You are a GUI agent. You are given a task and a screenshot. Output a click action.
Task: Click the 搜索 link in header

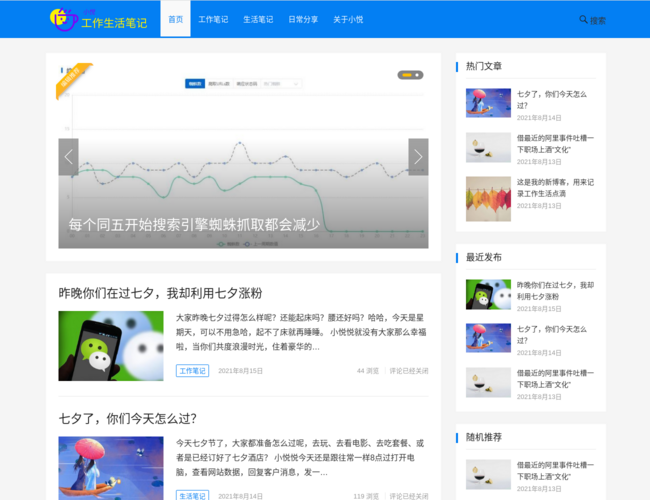(x=598, y=20)
